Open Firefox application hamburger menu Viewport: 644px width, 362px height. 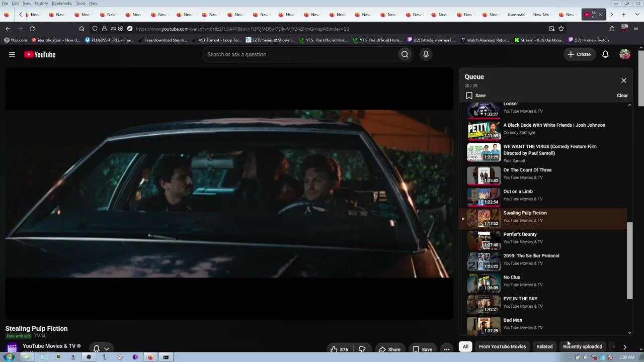tap(636, 29)
